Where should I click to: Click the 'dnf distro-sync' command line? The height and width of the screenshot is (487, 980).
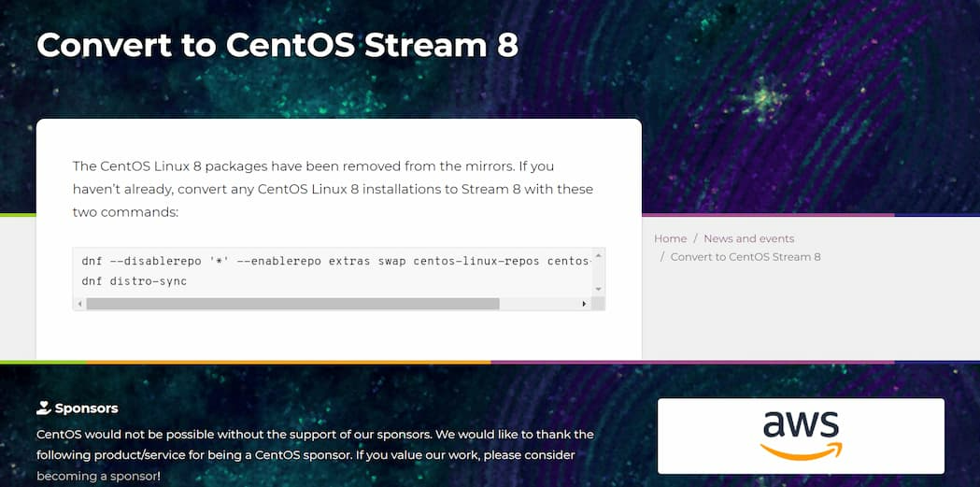(x=135, y=280)
